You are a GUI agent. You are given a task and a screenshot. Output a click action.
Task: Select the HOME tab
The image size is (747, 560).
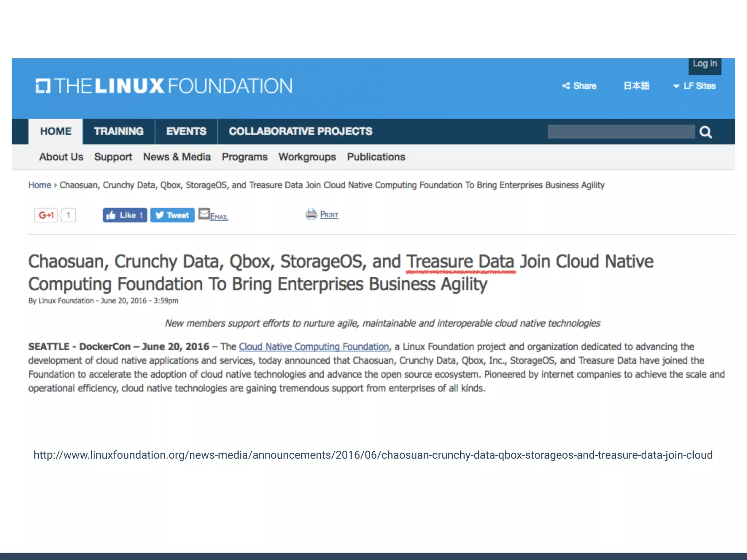[x=56, y=131]
